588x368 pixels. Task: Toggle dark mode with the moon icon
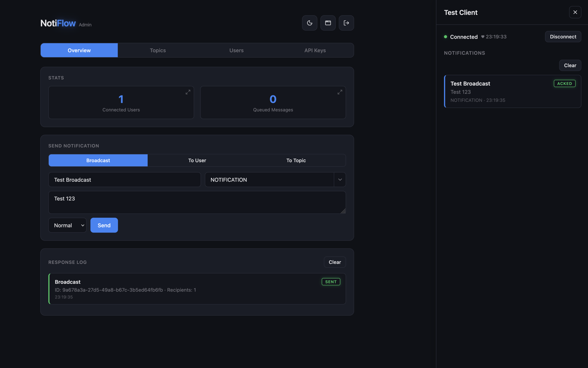310,23
